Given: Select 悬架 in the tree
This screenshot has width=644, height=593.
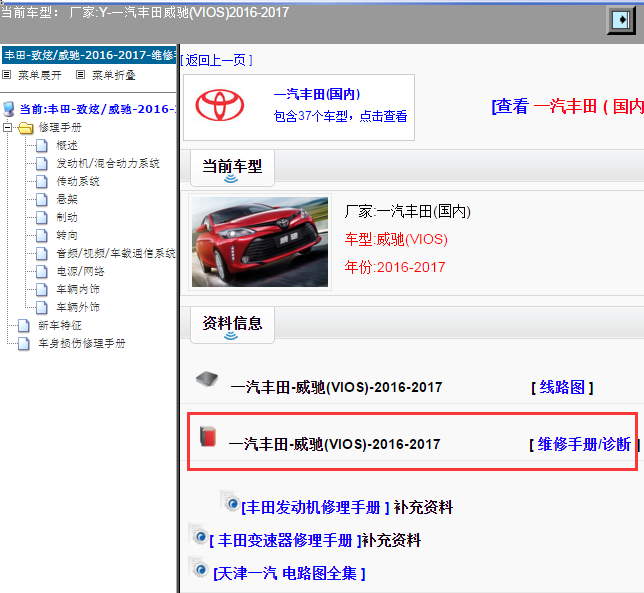Looking at the screenshot, I should tap(67, 200).
